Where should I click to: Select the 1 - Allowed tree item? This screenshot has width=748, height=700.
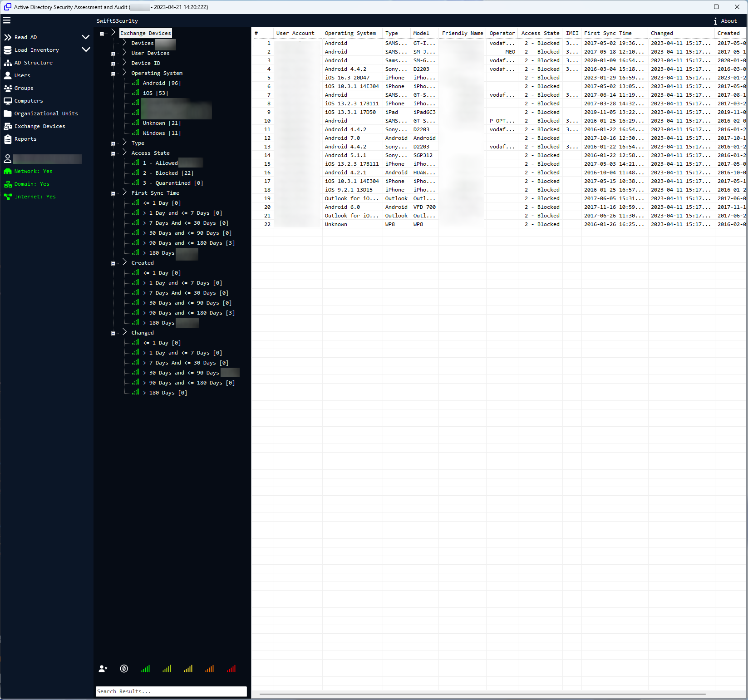pyautogui.click(x=160, y=163)
